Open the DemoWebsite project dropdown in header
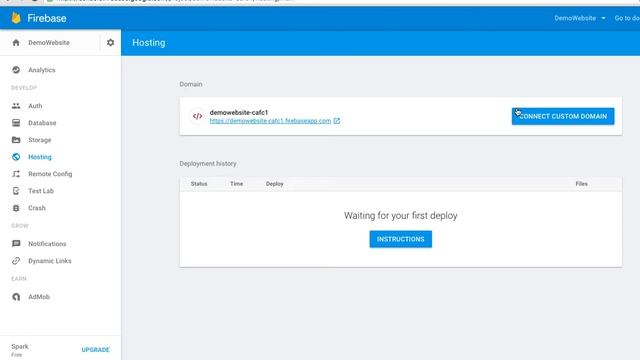This screenshot has width=640, height=360. click(x=580, y=18)
